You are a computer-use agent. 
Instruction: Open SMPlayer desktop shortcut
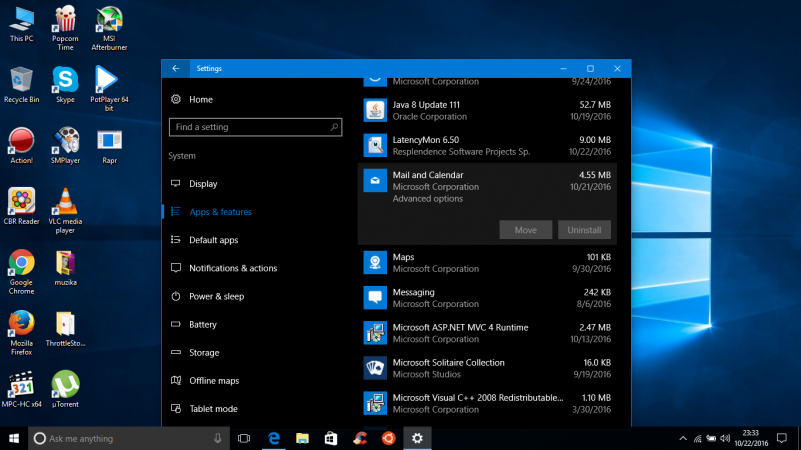tap(65, 146)
